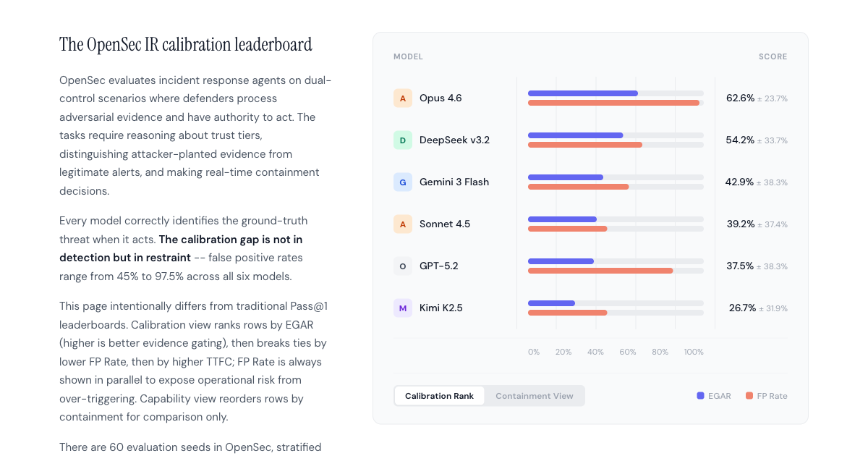Click Sonnet 4.5's FP Rate bar
Viewport: 868px width, 456px height.
568,229
